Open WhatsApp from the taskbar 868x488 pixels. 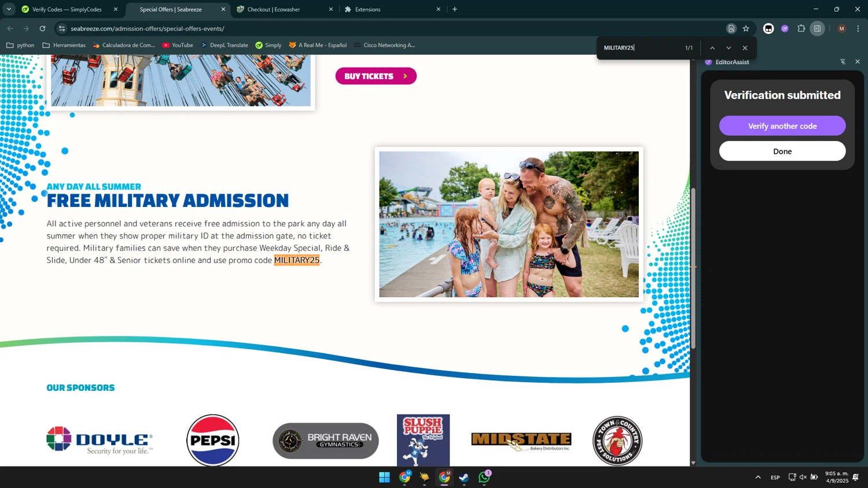click(484, 477)
